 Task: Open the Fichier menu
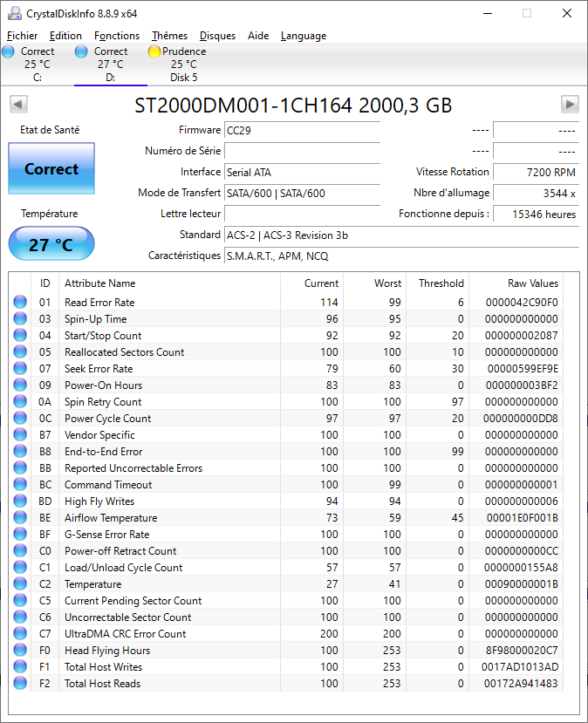coord(23,36)
